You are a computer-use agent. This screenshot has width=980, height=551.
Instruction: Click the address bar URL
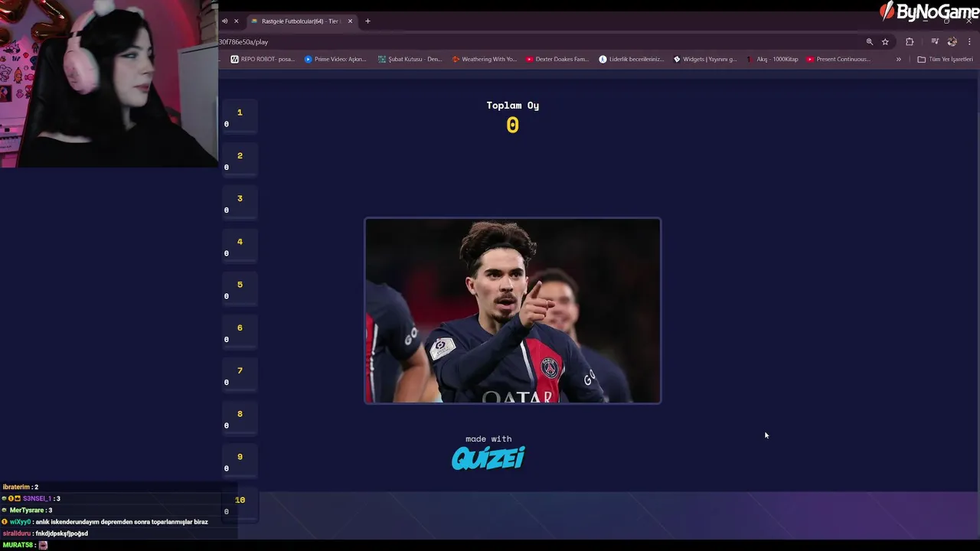(x=243, y=42)
